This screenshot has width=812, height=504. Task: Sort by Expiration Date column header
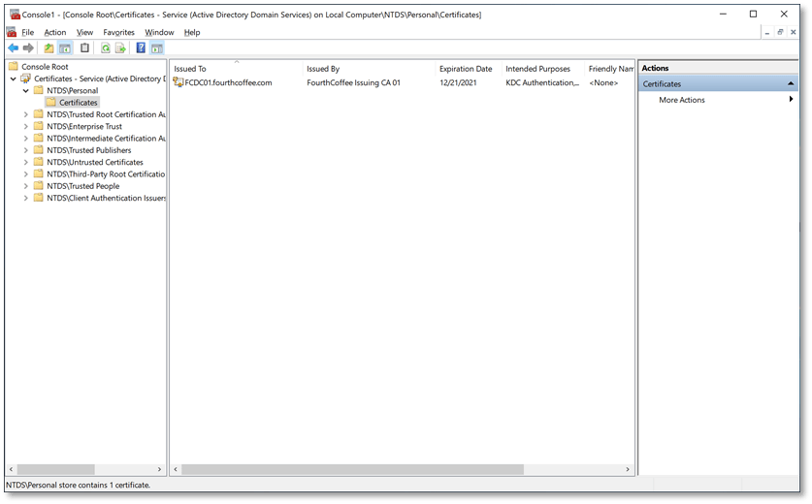click(466, 69)
